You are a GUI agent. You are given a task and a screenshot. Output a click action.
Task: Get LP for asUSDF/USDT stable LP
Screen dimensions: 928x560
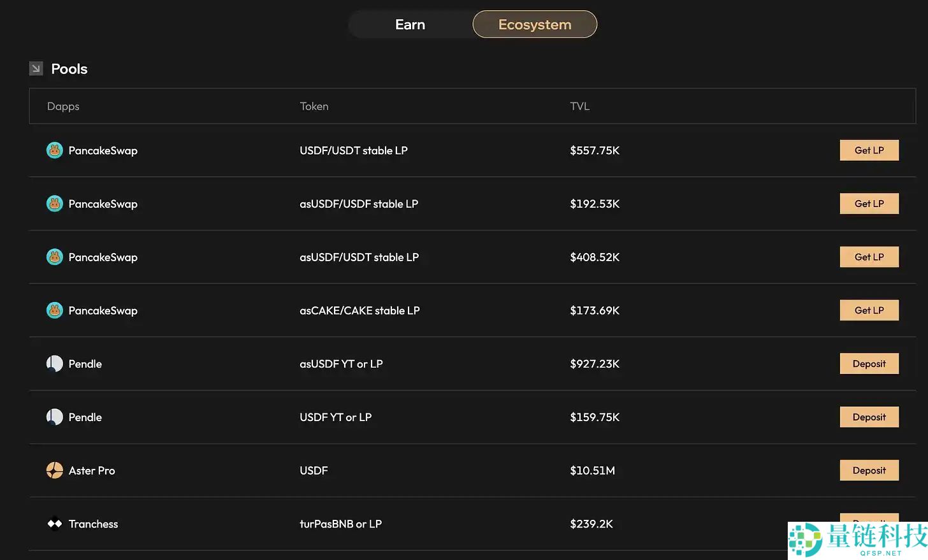[869, 257]
